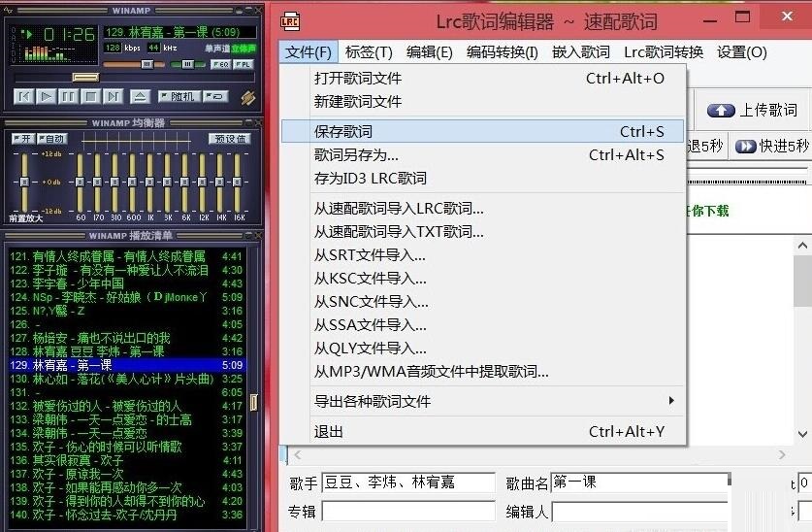Screen dimensions: 812x532
Task: Choose 从KSC文件导入... entry
Action: click(x=483, y=279)
